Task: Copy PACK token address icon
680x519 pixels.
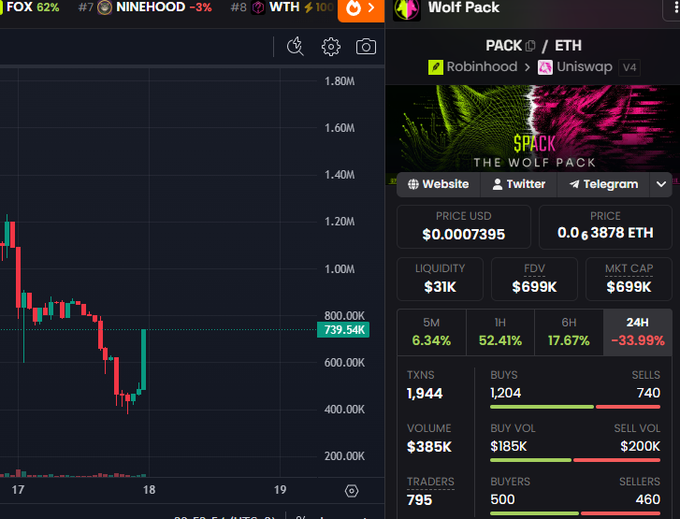Action: click(530, 46)
